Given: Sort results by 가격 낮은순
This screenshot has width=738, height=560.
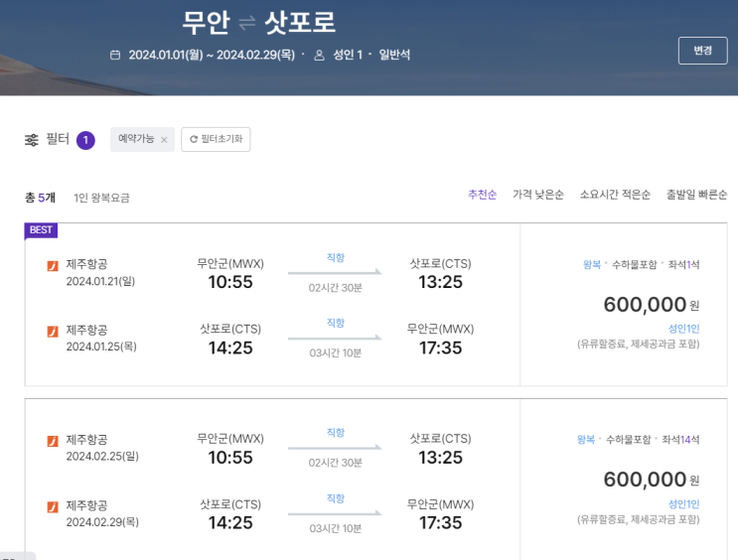Looking at the screenshot, I should [x=538, y=195].
